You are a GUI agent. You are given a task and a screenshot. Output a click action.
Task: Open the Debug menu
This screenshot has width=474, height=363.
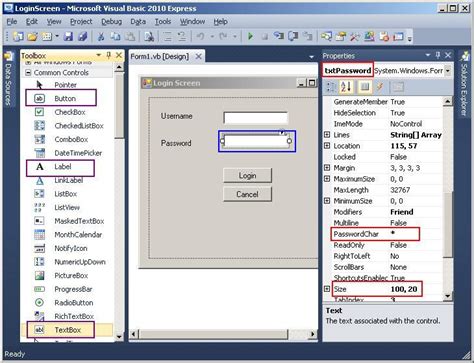pyautogui.click(x=111, y=22)
